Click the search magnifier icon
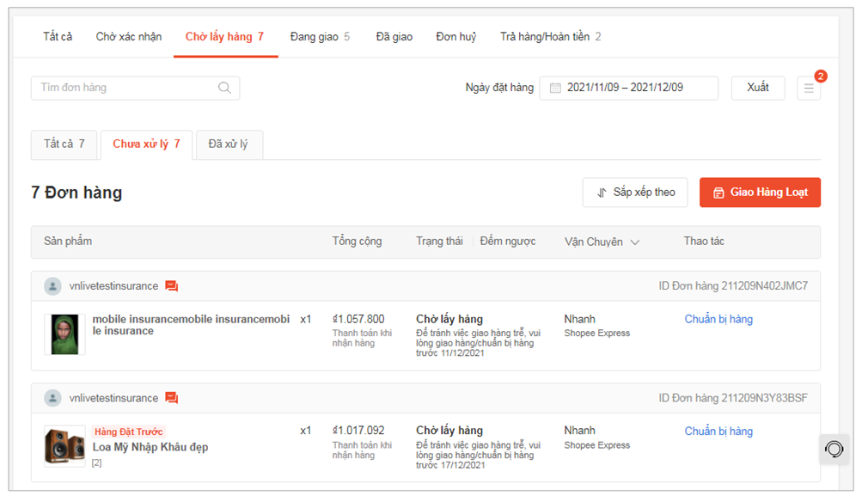 click(x=224, y=88)
